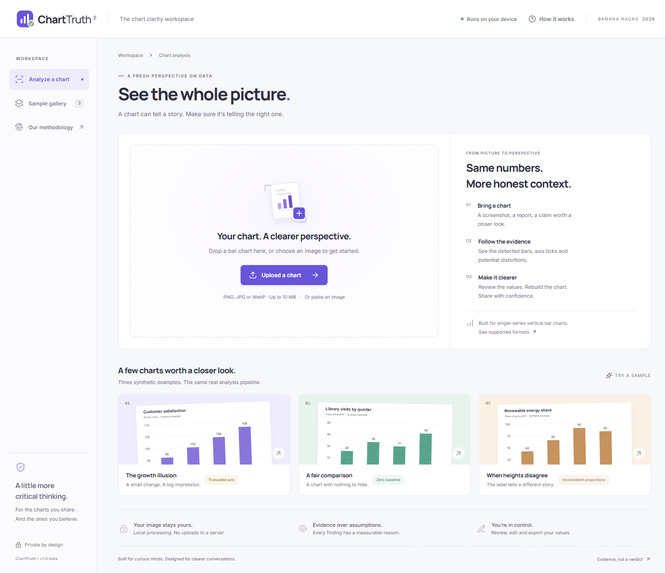The height and width of the screenshot is (573, 665).
Task: Click the external arrow next to Our methodology
Action: (x=81, y=127)
